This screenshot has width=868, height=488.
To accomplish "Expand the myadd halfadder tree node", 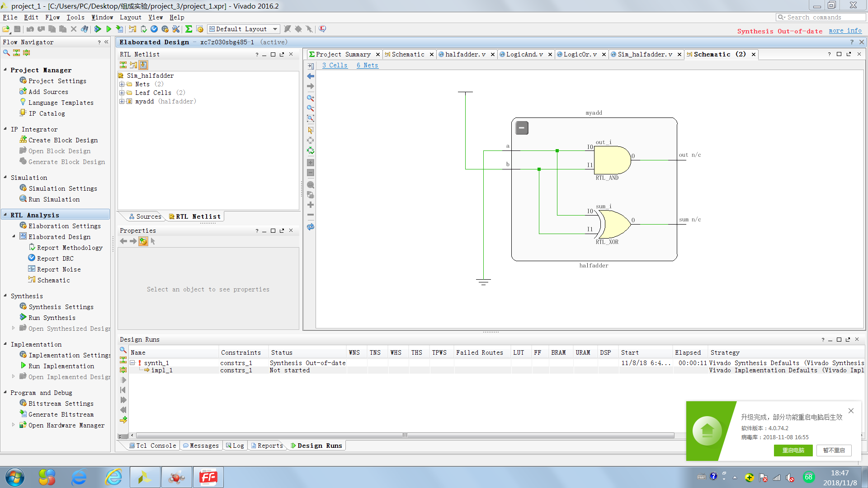I will coord(122,101).
